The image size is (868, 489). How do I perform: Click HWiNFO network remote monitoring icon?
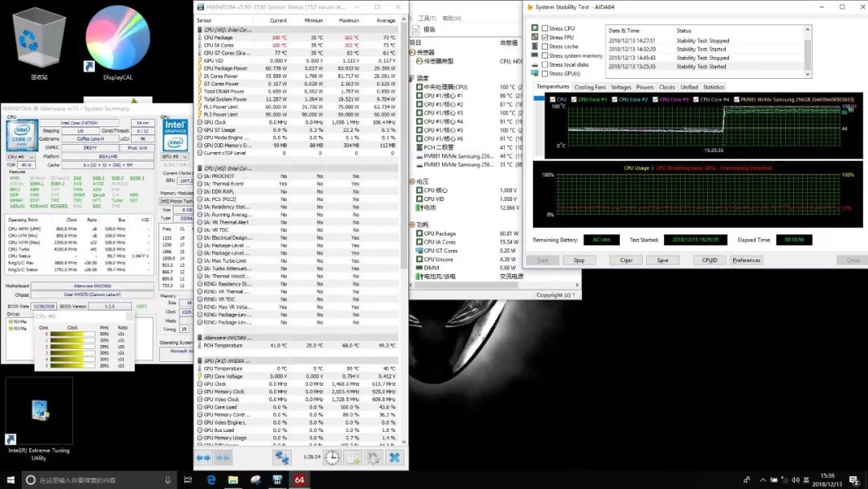coord(281,458)
